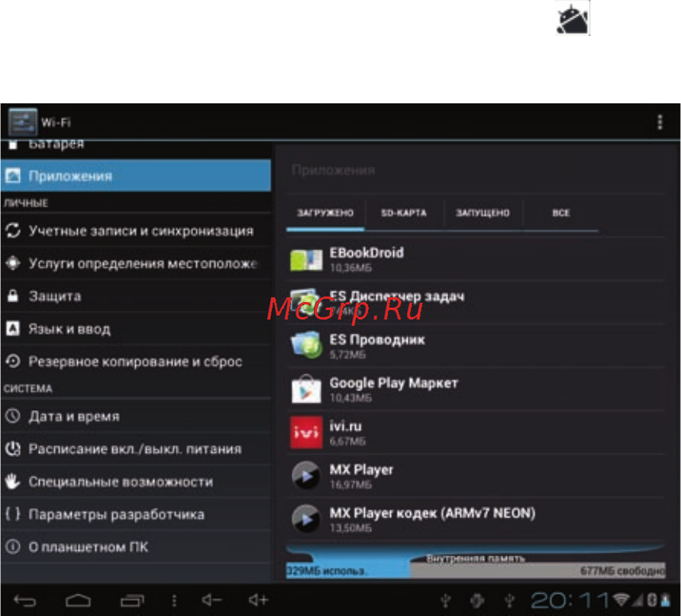Viewport: 681px width, 616px height.
Task: Tap the Settings icon beside Wi-Fi title
Action: click(x=22, y=122)
